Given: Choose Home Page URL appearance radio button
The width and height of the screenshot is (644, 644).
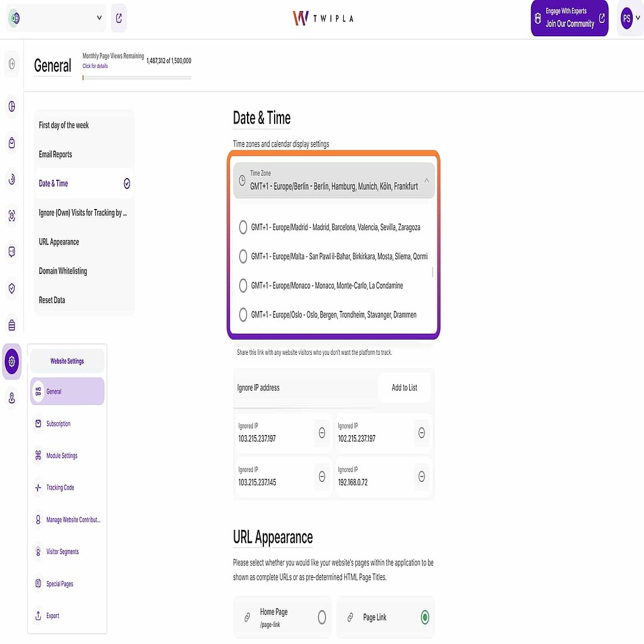Looking at the screenshot, I should pyautogui.click(x=321, y=617).
